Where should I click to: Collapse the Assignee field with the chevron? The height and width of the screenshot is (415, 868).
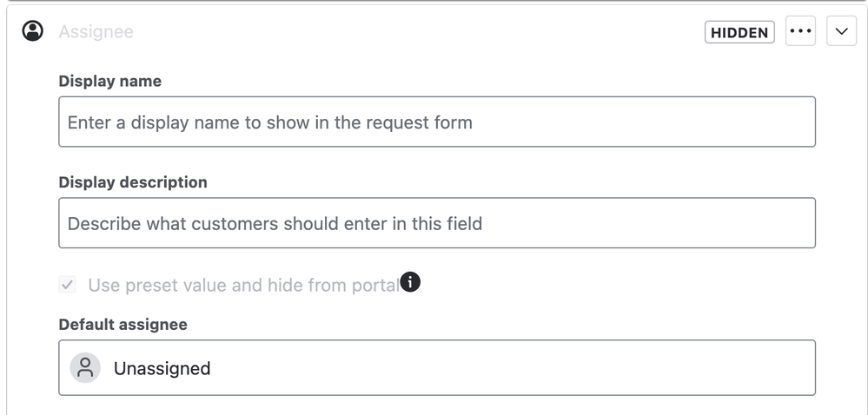point(841,31)
